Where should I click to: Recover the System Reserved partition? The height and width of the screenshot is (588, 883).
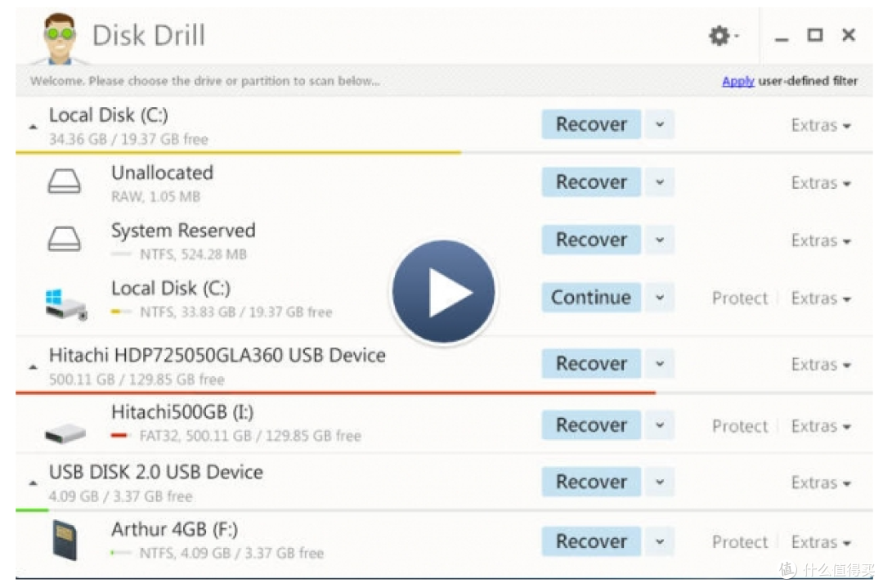[x=591, y=240]
